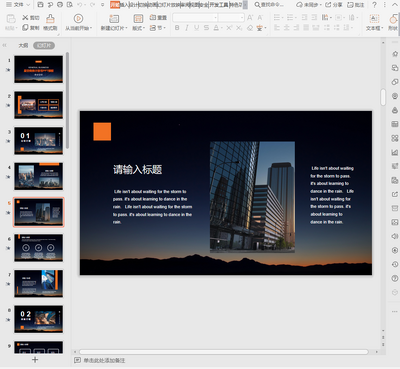Click the Save icon in quick access toolbar

coord(40,5)
